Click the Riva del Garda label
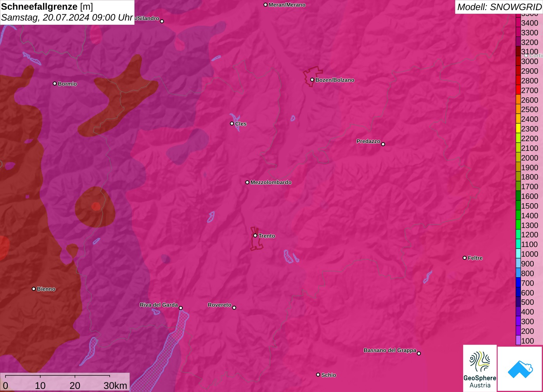 tap(159, 305)
